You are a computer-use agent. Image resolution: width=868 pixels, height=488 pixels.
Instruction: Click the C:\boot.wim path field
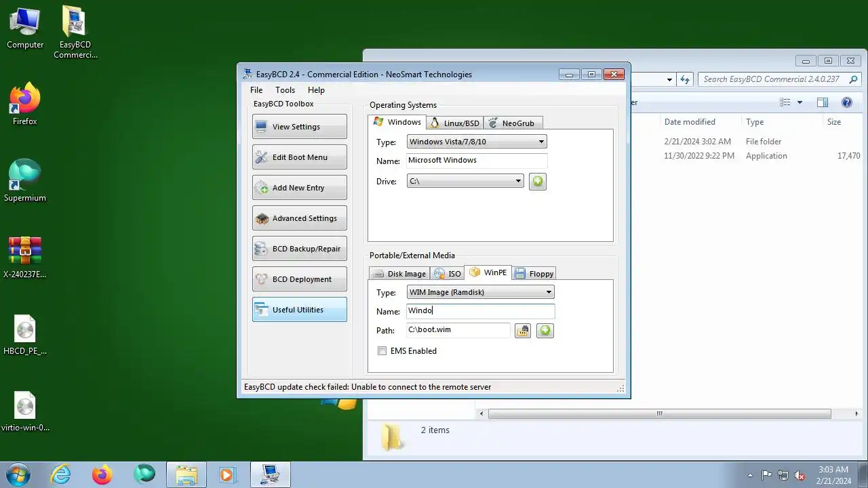pyautogui.click(x=458, y=330)
